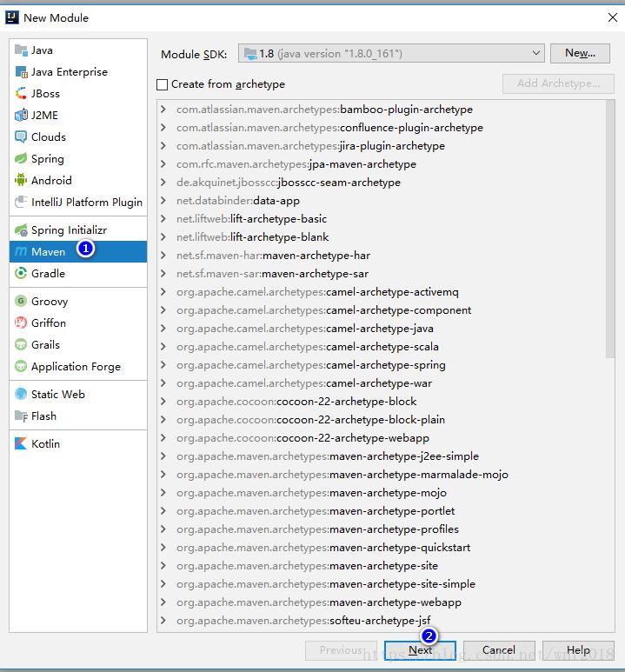Click the Grails icon
The height and width of the screenshot is (672, 625).
22,345
